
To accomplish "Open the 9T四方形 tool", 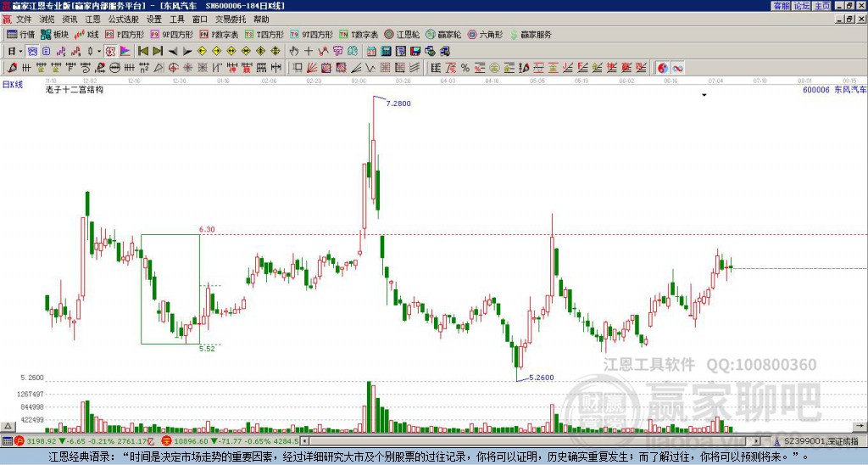I will (312, 34).
